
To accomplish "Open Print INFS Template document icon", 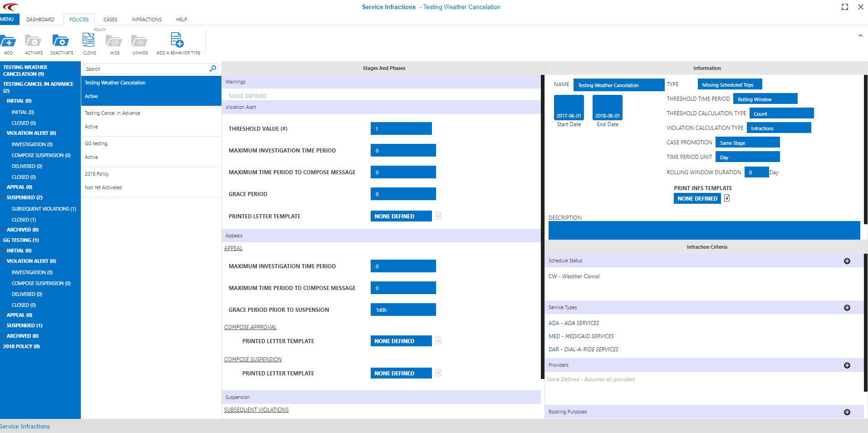I will (727, 198).
